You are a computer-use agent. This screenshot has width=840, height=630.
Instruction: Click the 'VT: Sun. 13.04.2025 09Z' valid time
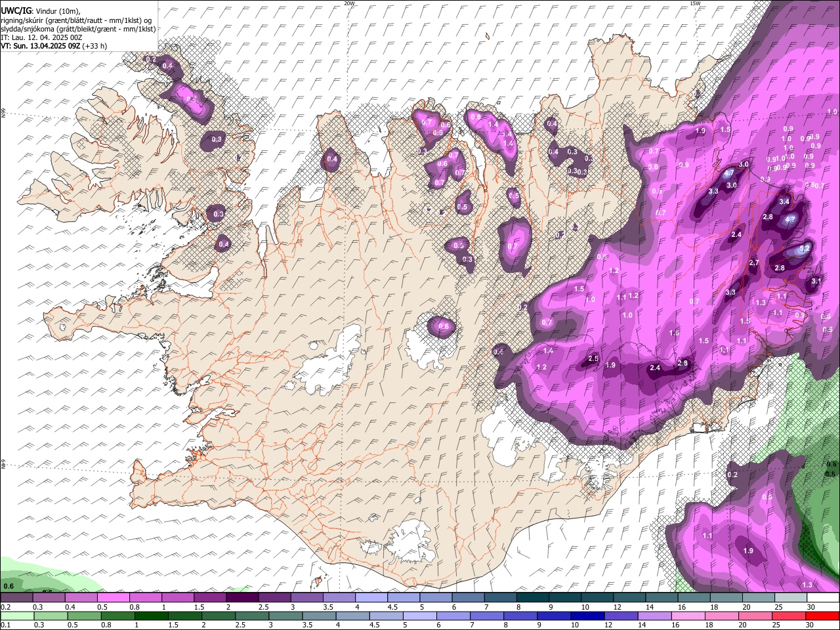41,46
